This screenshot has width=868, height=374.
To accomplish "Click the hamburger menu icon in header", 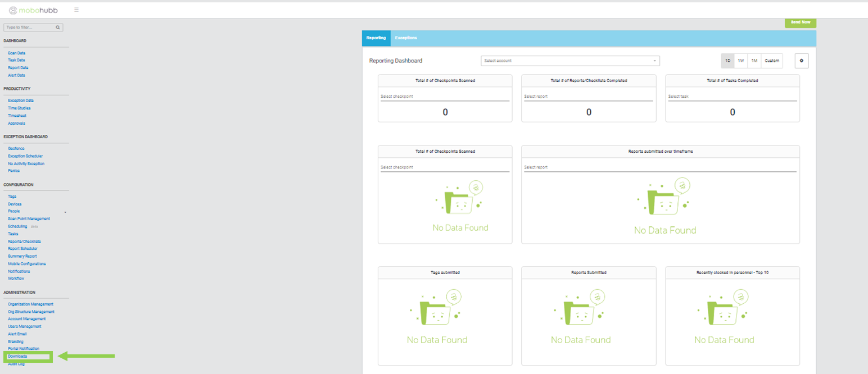I will [x=76, y=10].
